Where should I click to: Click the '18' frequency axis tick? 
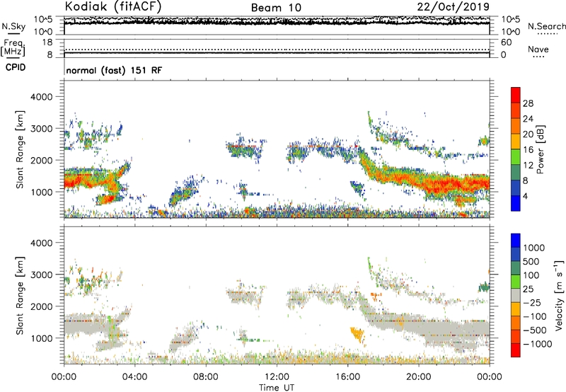(x=47, y=42)
